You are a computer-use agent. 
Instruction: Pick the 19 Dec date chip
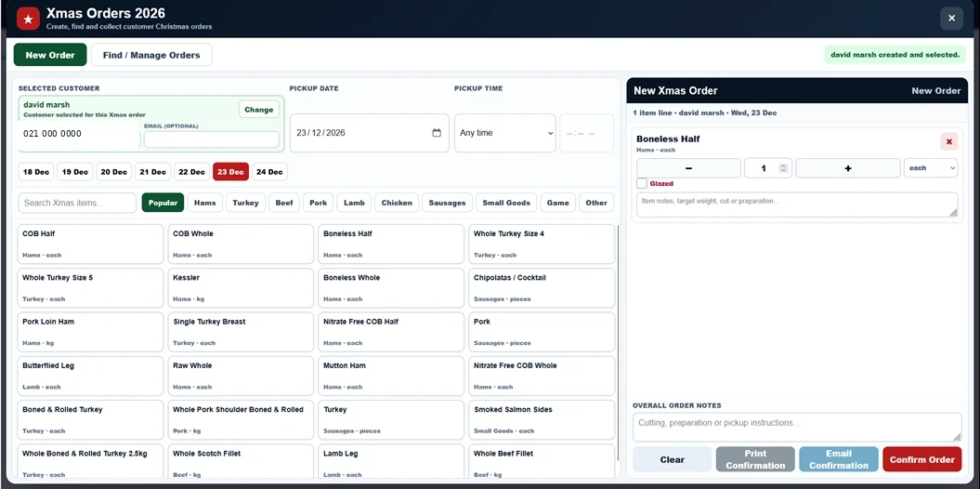[75, 172]
